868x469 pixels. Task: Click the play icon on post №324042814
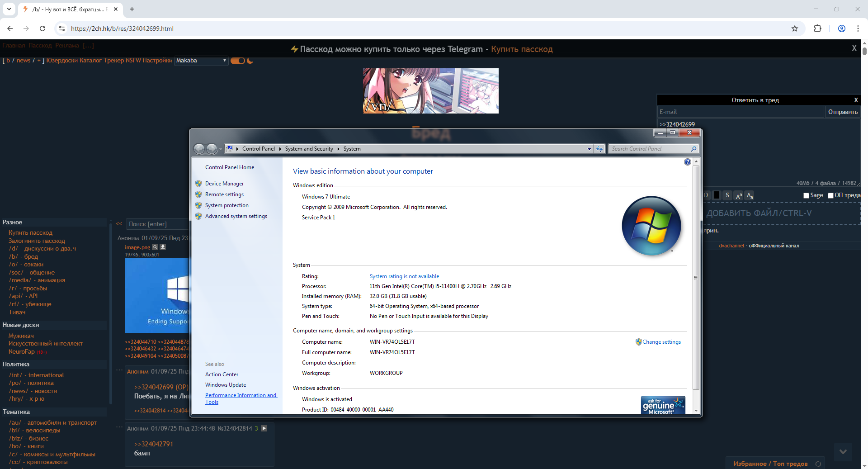(x=264, y=428)
